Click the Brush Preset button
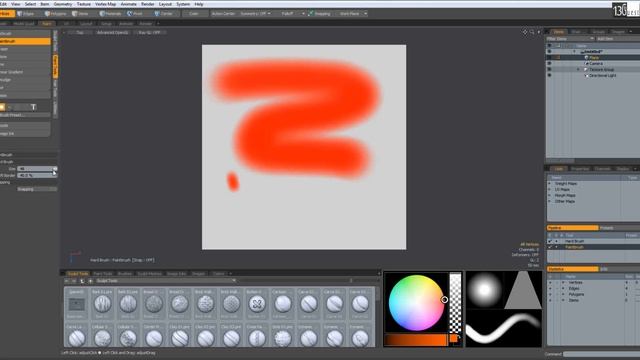 [25, 115]
